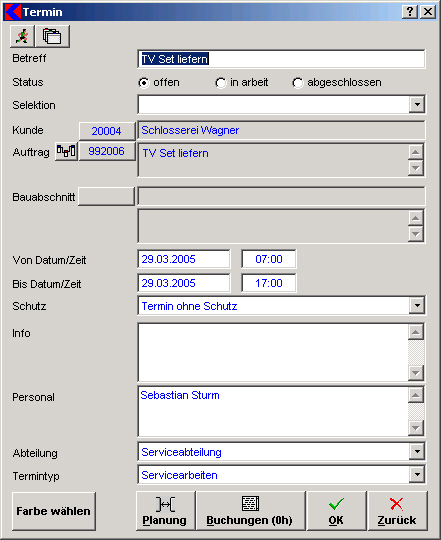Viewport: 441px width, 540px height.
Task: Open Buchungen (0h) bookings button
Action: (250, 511)
